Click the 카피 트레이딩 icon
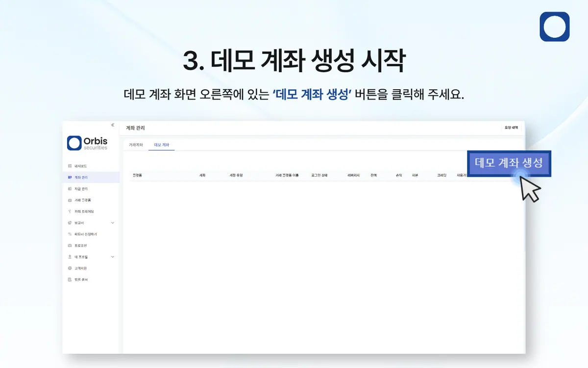588x368 pixels. (70, 211)
